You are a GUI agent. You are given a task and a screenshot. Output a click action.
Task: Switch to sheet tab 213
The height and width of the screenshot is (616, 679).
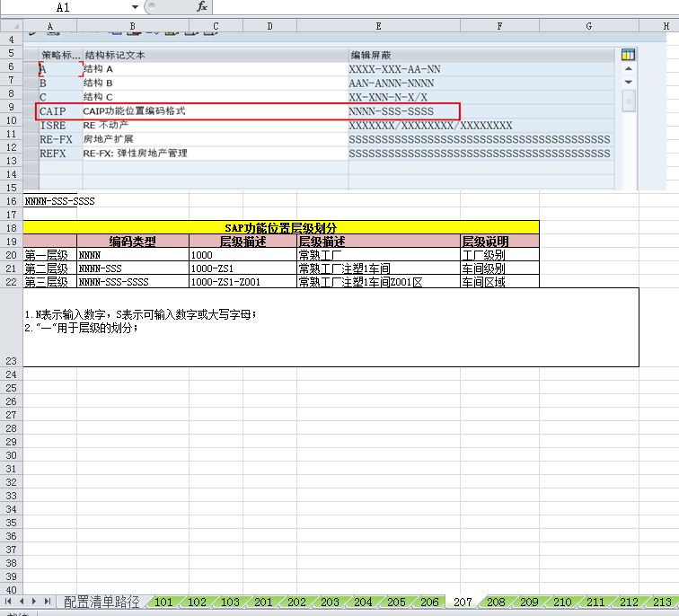pyautogui.click(x=662, y=602)
